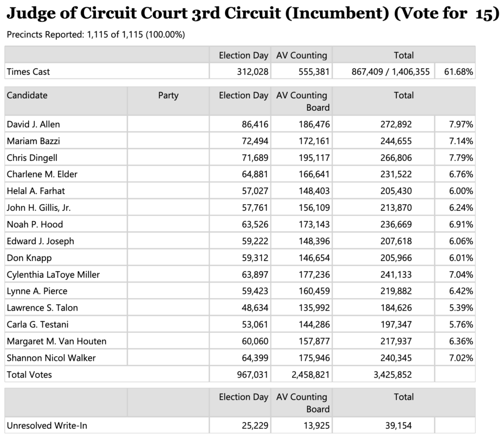Select candidate David J. Allen's name

click(x=33, y=125)
